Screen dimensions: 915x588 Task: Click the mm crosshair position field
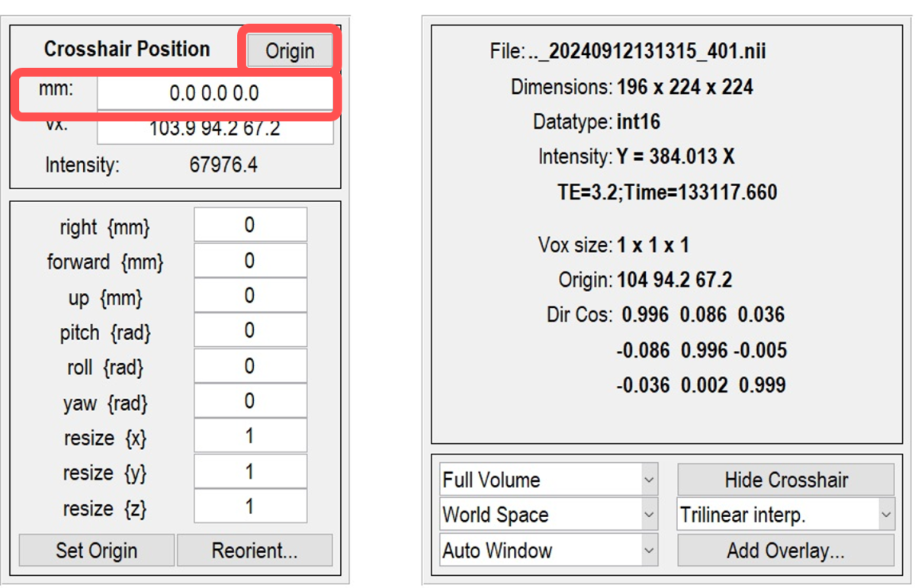pos(214,94)
